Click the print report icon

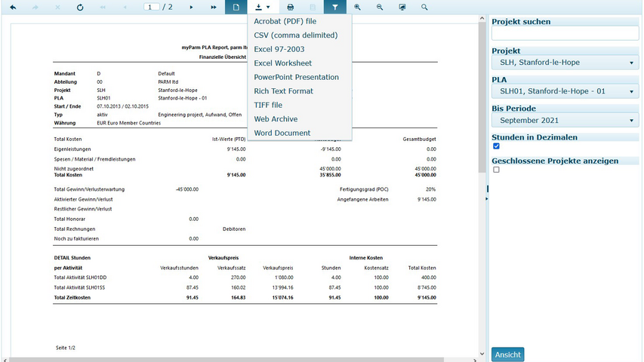pyautogui.click(x=291, y=7)
